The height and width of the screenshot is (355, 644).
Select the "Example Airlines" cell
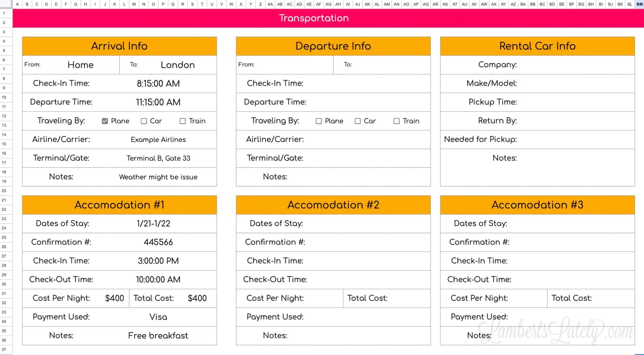point(158,139)
